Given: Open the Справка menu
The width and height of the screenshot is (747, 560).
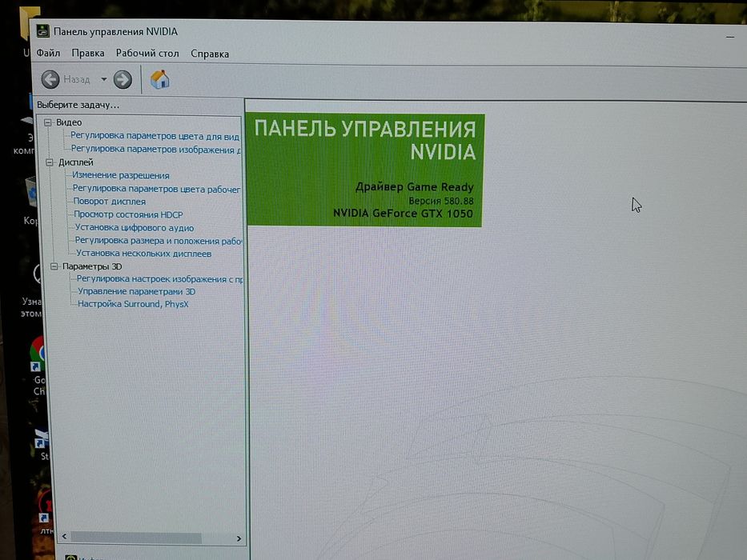Looking at the screenshot, I should tap(210, 54).
